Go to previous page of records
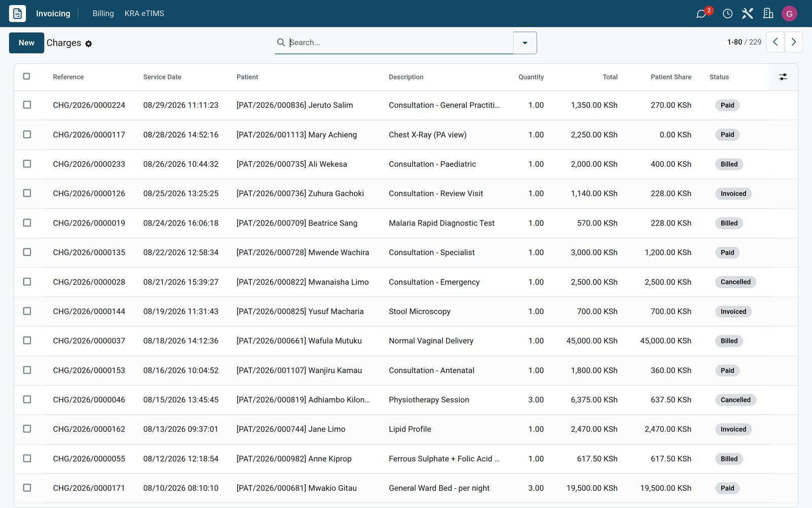Screen dimensions: 812x508 [775, 42]
